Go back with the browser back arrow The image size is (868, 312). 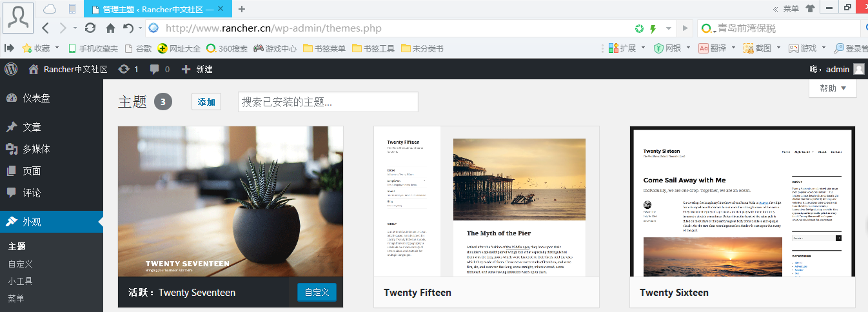(45, 28)
